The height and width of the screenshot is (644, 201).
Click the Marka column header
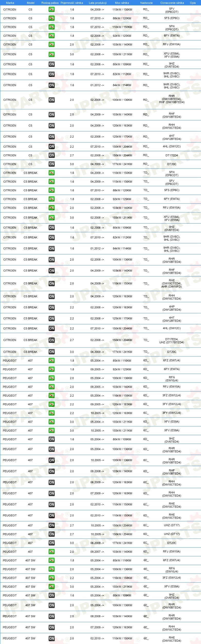click(10, 3)
